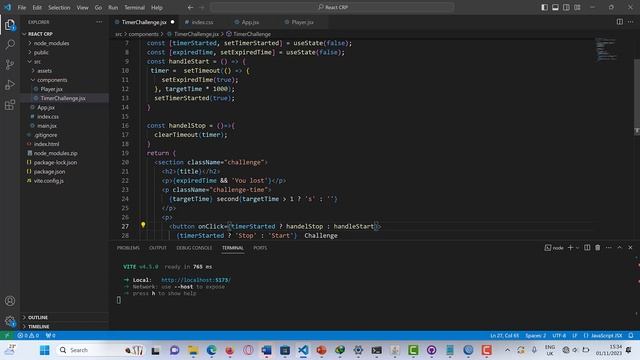Expand the public folder

tap(41, 52)
